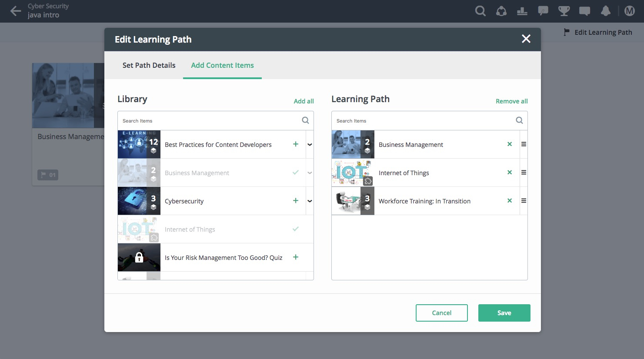Add Best Practices for Content Developers item
The image size is (644, 359).
[x=296, y=144]
